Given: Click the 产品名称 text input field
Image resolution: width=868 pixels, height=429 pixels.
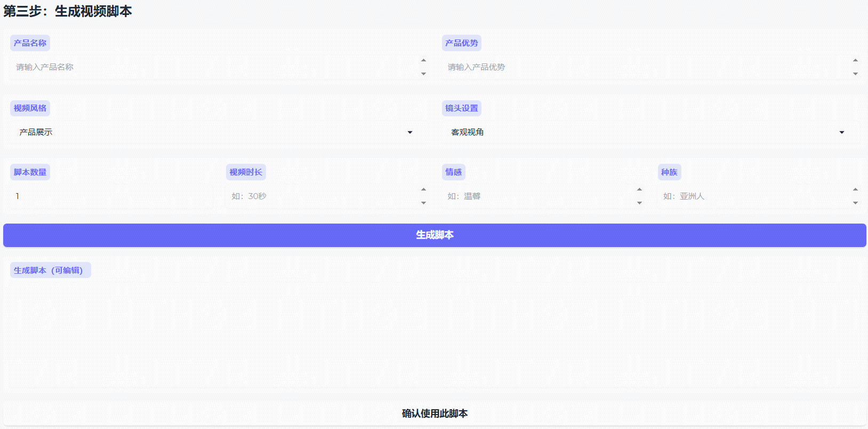Looking at the screenshot, I should click(x=213, y=67).
